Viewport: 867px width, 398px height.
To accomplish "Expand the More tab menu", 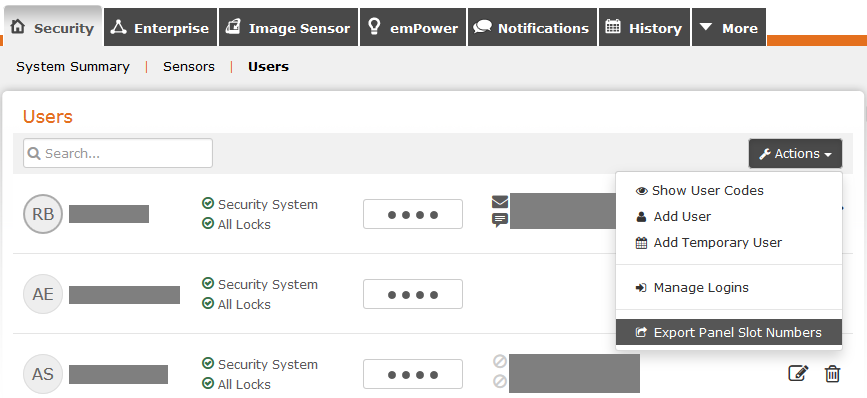I will pyautogui.click(x=729, y=27).
